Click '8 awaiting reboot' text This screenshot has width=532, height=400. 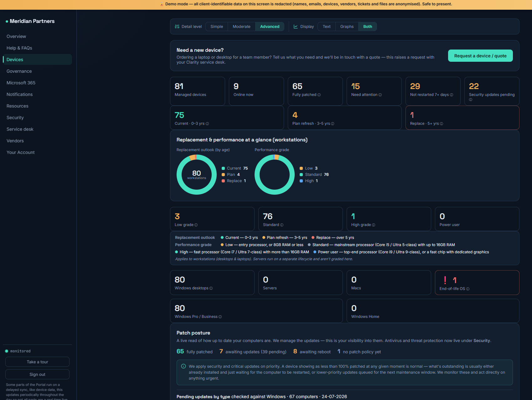(312, 352)
